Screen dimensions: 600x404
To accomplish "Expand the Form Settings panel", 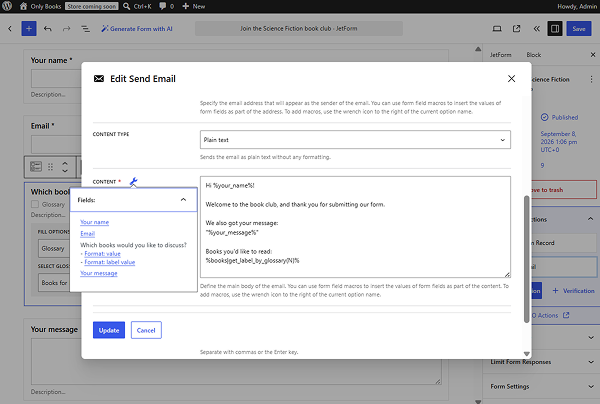I will coord(541,386).
